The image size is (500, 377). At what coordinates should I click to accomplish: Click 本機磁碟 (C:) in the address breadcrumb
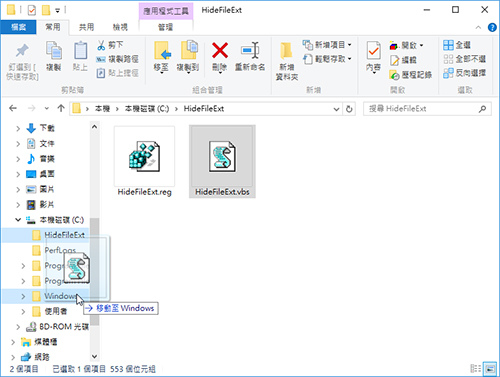coord(147,109)
